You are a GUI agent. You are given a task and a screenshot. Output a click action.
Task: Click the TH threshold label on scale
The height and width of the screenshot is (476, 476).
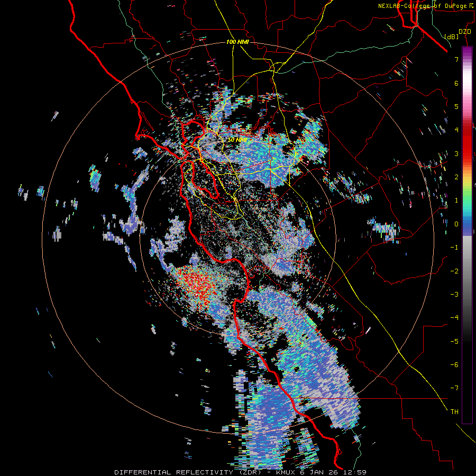(454, 411)
